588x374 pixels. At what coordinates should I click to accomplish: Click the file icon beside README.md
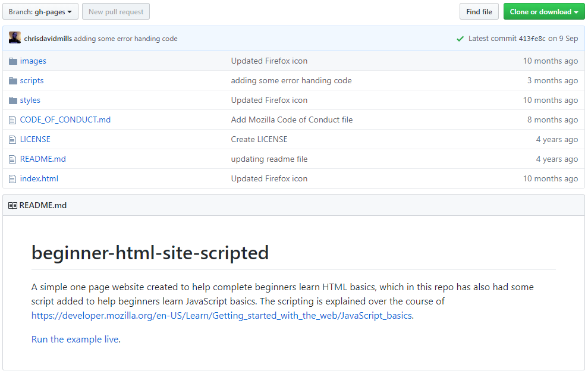tap(12, 159)
